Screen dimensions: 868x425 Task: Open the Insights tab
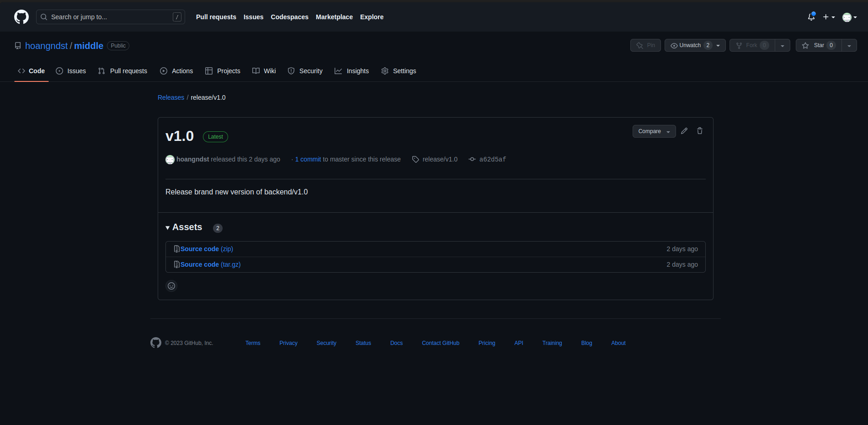click(352, 71)
